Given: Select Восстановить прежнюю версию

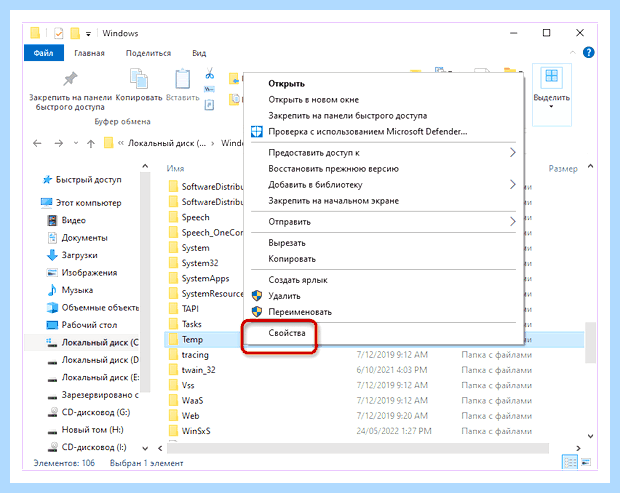Looking at the screenshot, I should coord(333,169).
